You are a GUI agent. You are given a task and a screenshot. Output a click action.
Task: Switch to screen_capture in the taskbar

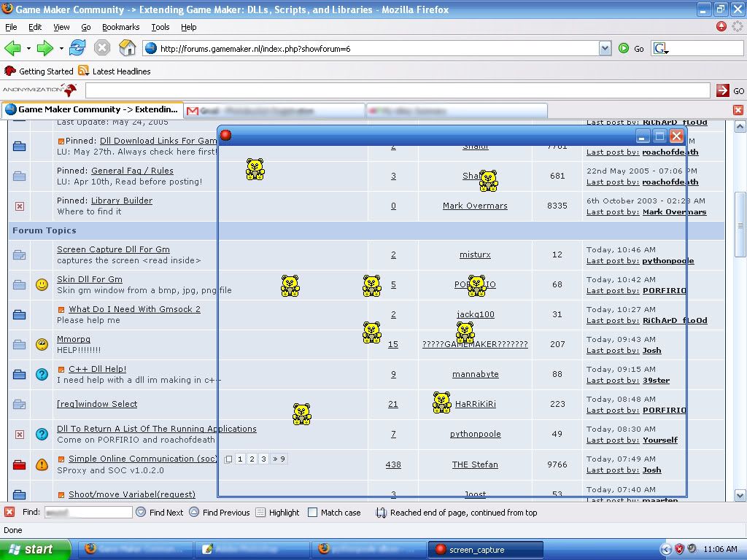tap(486, 550)
